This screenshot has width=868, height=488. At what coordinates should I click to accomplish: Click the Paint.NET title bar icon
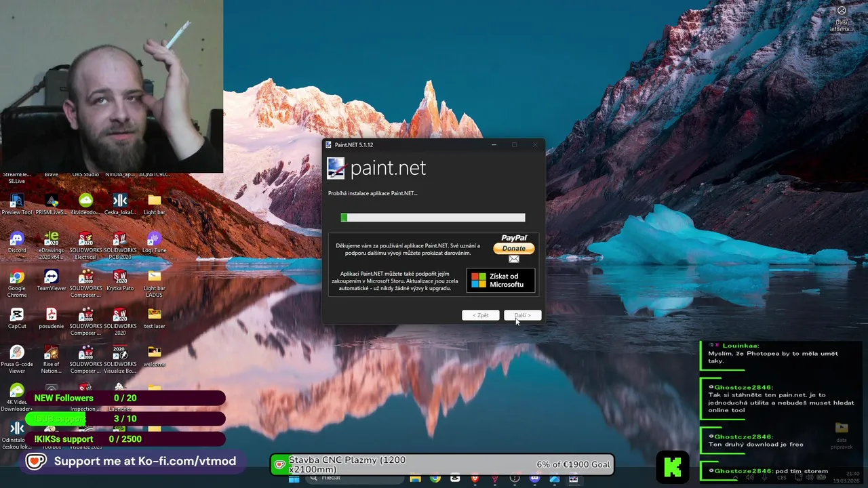coord(329,144)
